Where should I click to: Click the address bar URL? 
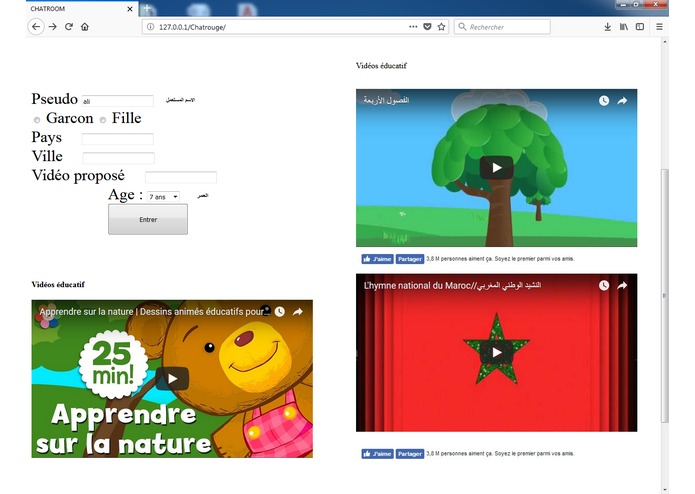(192, 27)
